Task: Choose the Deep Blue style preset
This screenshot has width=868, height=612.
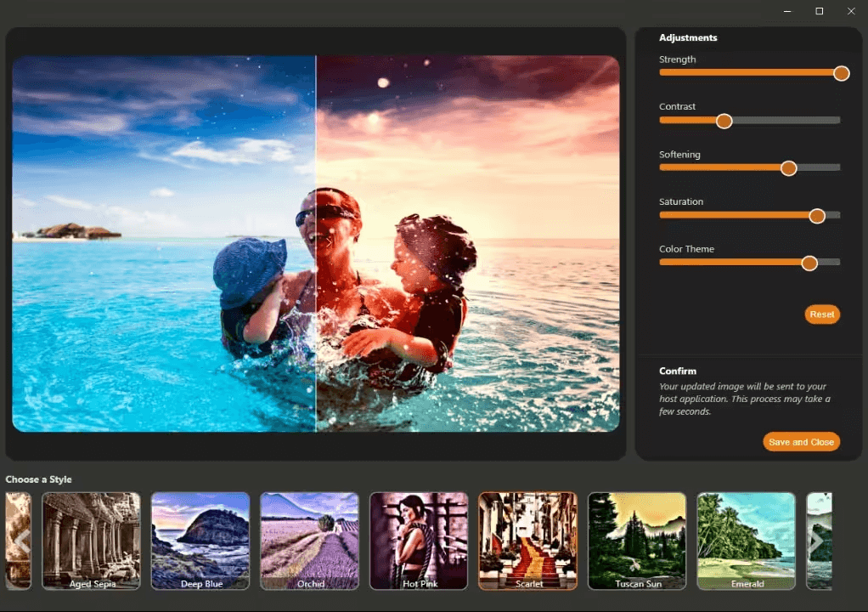Action: (x=200, y=541)
